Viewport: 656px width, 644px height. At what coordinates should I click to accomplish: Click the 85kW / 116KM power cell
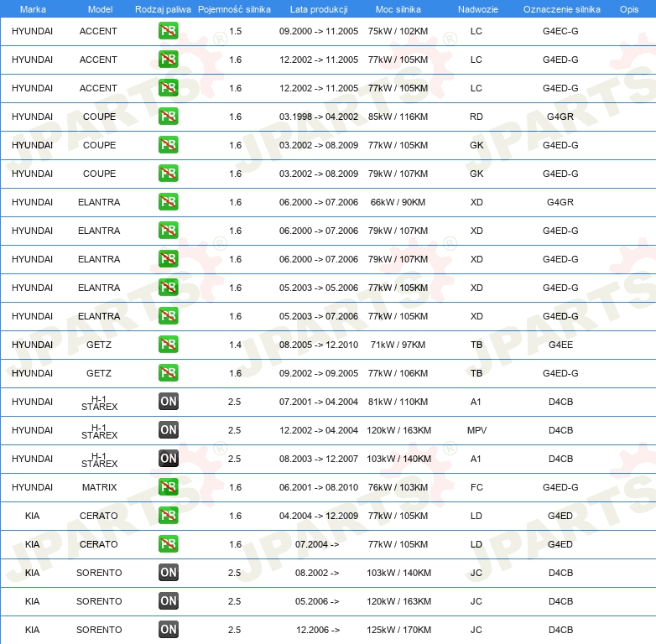(398, 117)
